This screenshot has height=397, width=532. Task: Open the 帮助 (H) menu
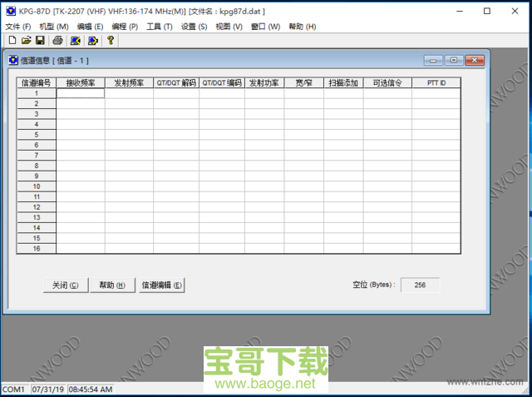tap(303, 27)
